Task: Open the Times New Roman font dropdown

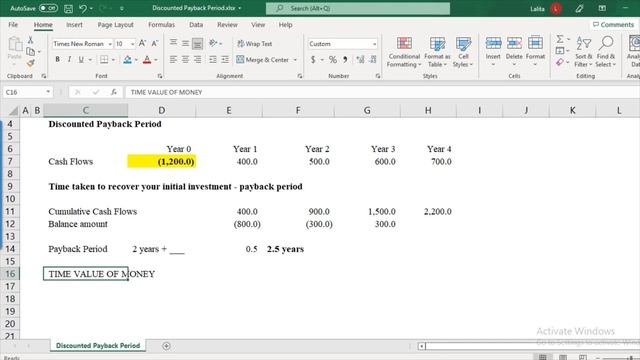Action: pyautogui.click(x=110, y=44)
